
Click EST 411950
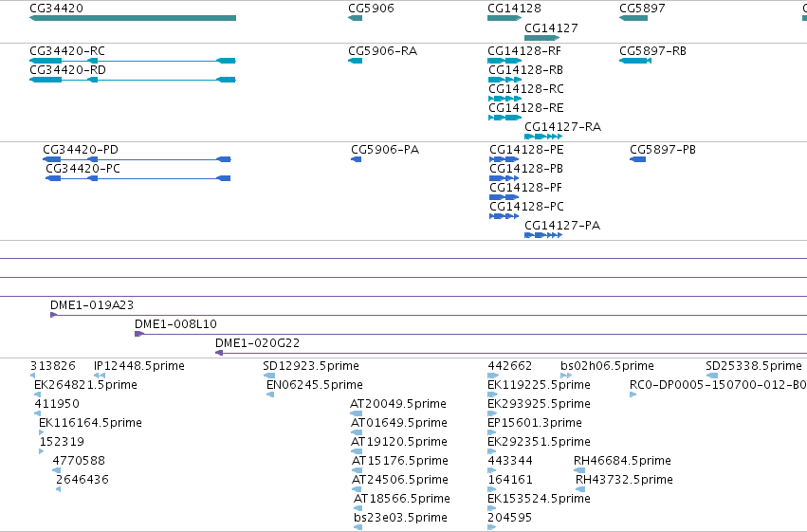[x=37, y=413]
